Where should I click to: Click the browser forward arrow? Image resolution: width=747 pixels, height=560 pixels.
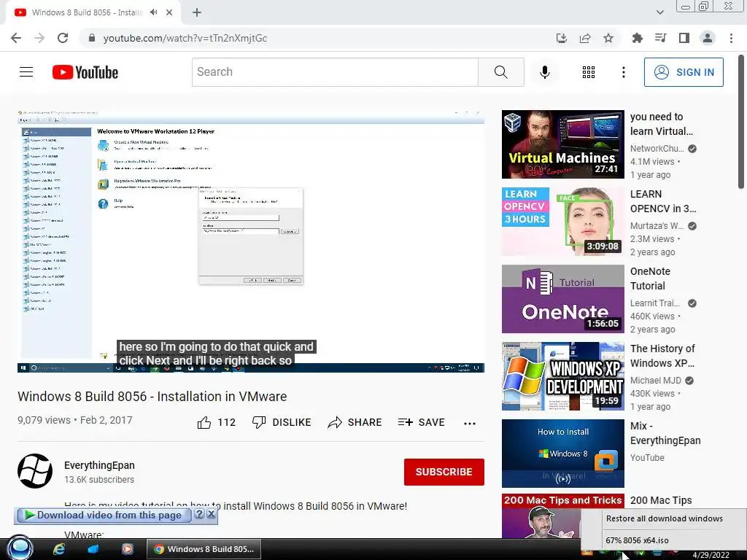pos(39,38)
